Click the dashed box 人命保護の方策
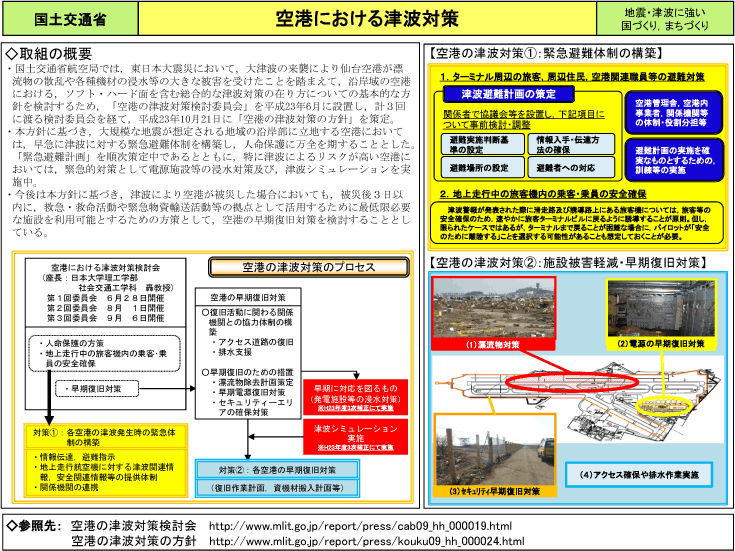Screen dimensions: 735x551 point(105,353)
